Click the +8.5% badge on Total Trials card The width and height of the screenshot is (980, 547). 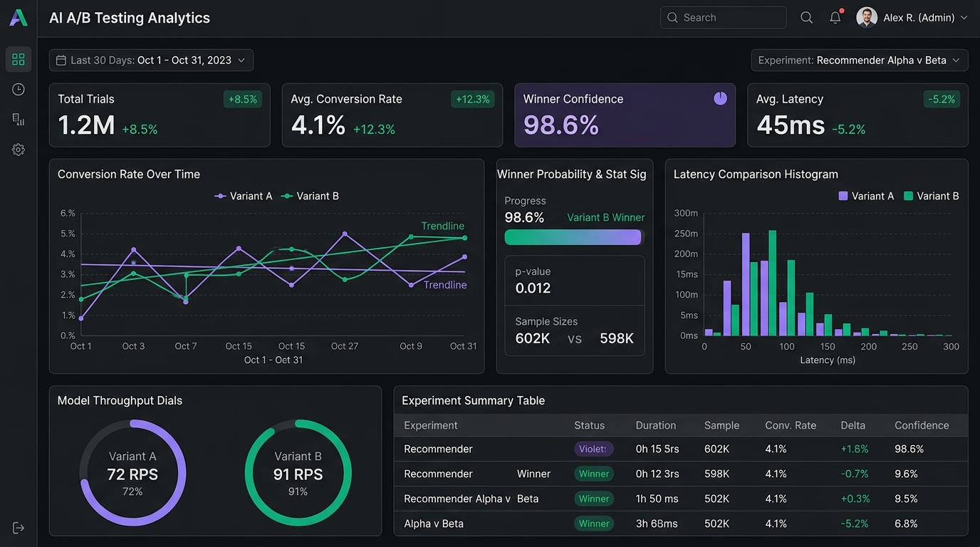tap(243, 99)
